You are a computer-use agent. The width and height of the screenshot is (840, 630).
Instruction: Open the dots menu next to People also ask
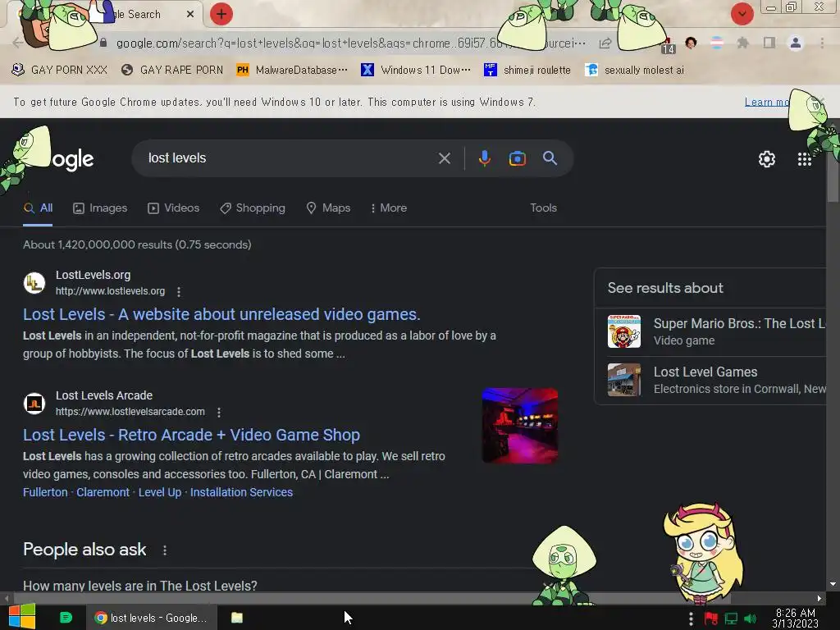165,550
